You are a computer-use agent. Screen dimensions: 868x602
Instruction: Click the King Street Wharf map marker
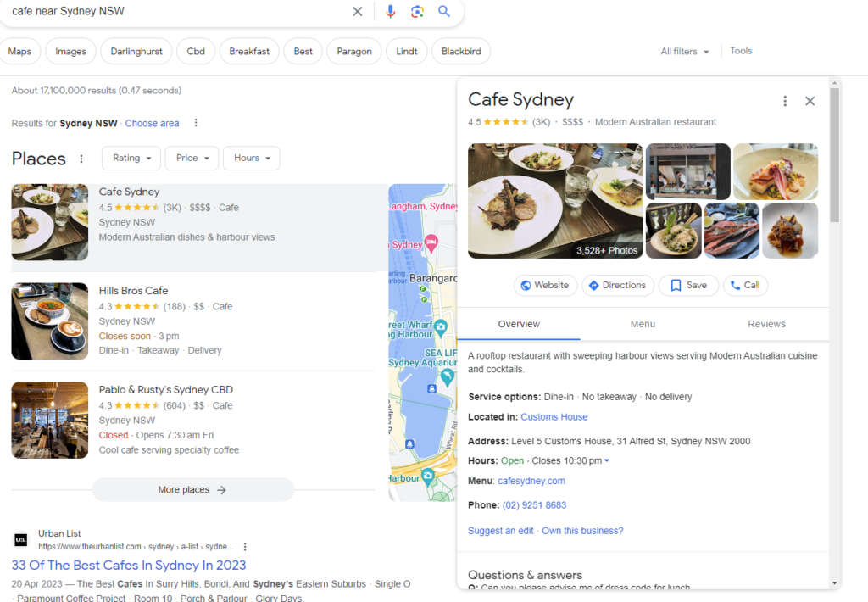point(441,327)
